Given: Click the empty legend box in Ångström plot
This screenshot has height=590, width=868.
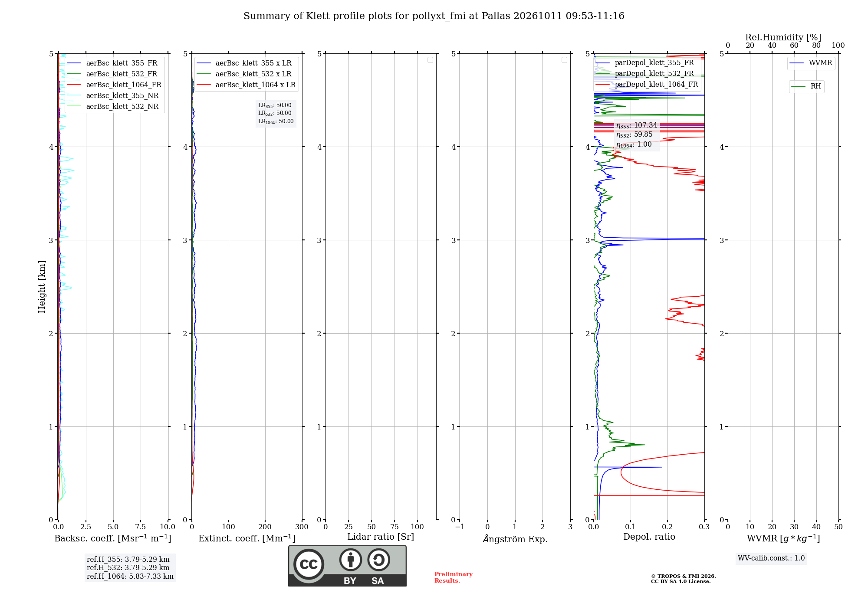Looking at the screenshot, I should 564,60.
